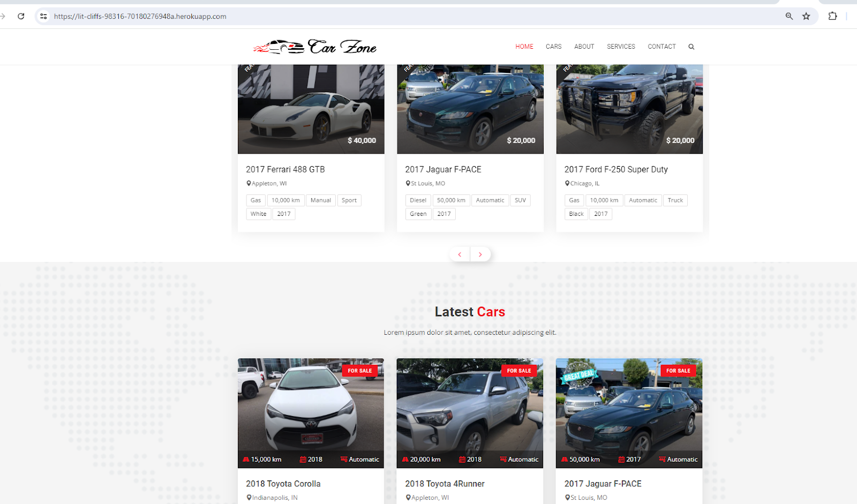The width and height of the screenshot is (857, 504).
Task: Click the Green color tag
Action: [x=418, y=214]
